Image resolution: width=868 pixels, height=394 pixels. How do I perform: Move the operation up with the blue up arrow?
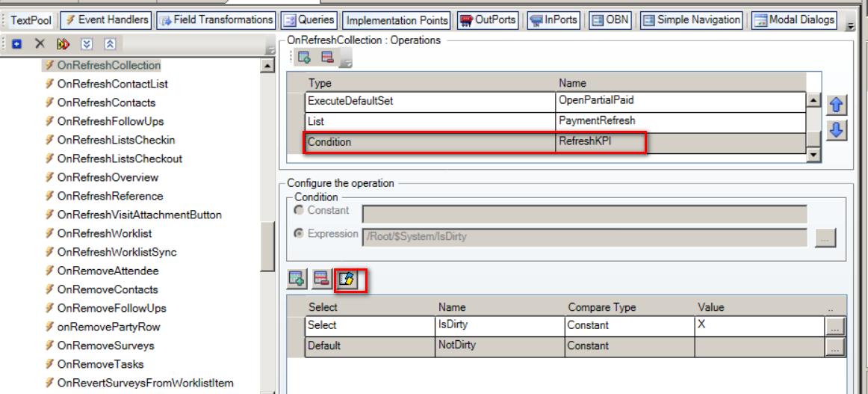click(836, 105)
